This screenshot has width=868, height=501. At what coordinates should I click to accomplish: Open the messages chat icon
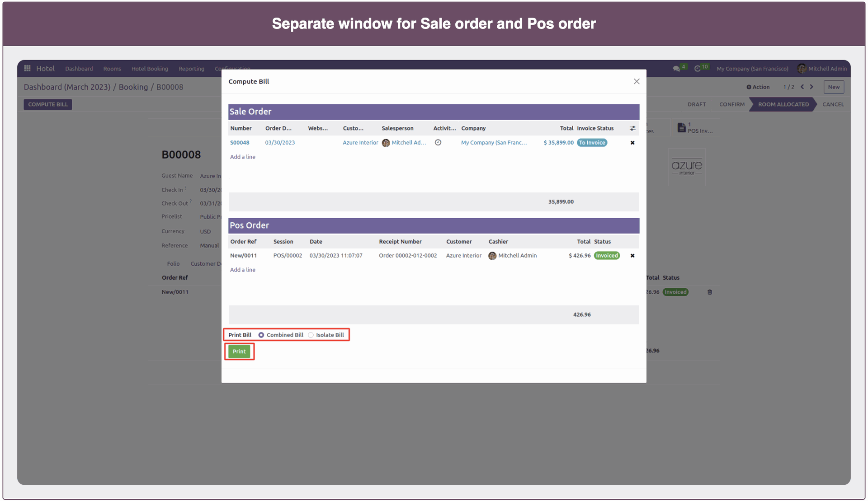pos(676,69)
